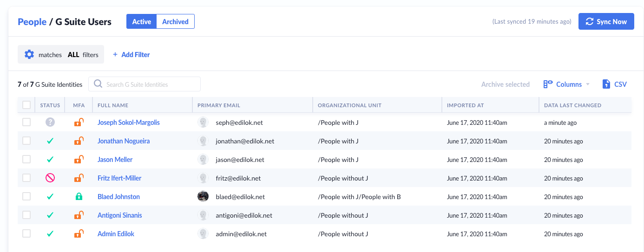
Task: Sort by the Full Name column header
Action: (113, 105)
